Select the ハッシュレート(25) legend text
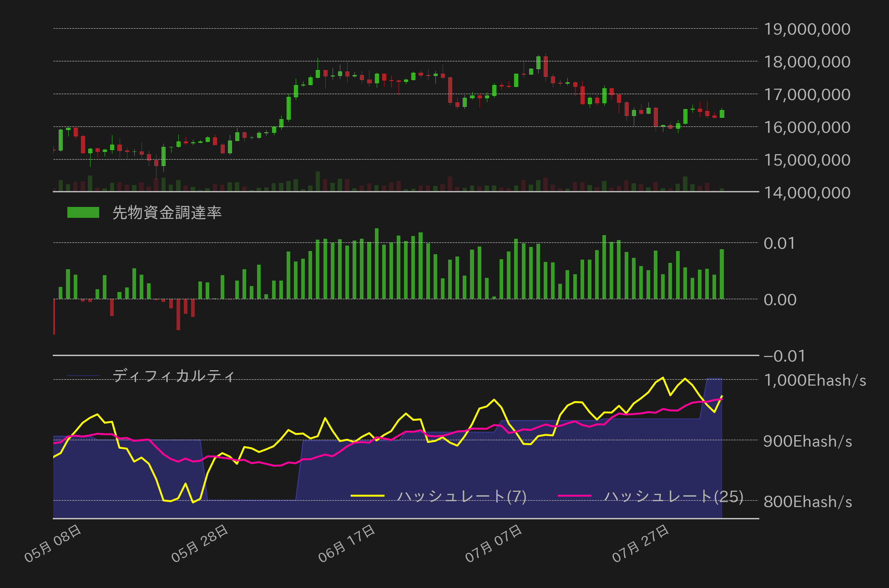The height and width of the screenshot is (588, 889). [673, 496]
